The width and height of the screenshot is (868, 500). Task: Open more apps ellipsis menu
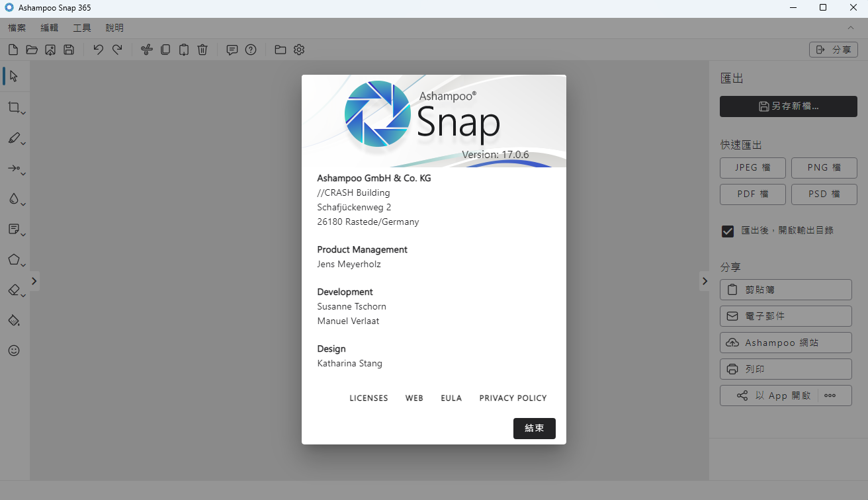[x=830, y=396]
